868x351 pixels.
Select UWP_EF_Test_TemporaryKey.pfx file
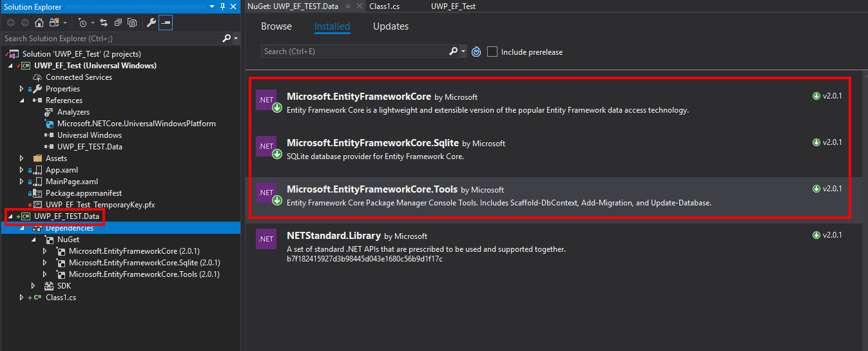pyautogui.click(x=100, y=205)
